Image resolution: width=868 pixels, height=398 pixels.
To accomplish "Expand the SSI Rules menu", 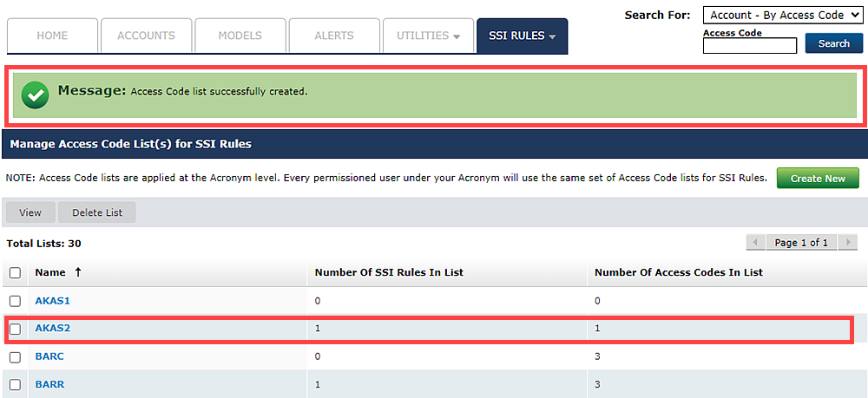I will [x=522, y=36].
